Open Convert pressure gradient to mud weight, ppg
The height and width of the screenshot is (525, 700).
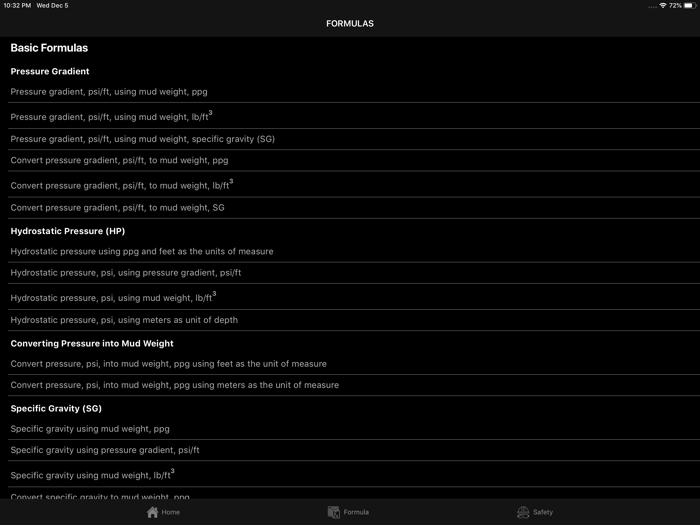pyautogui.click(x=119, y=160)
